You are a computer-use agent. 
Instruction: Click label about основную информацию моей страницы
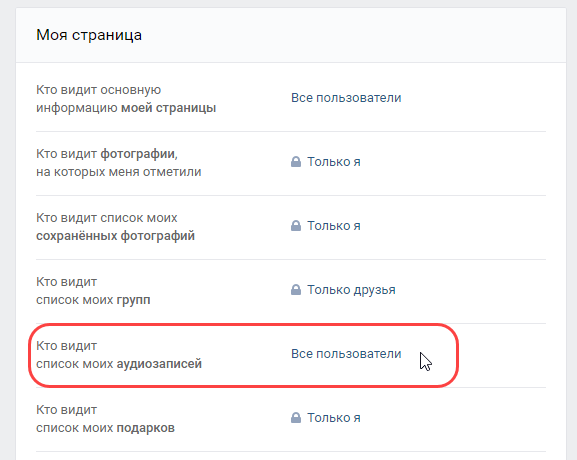126,99
